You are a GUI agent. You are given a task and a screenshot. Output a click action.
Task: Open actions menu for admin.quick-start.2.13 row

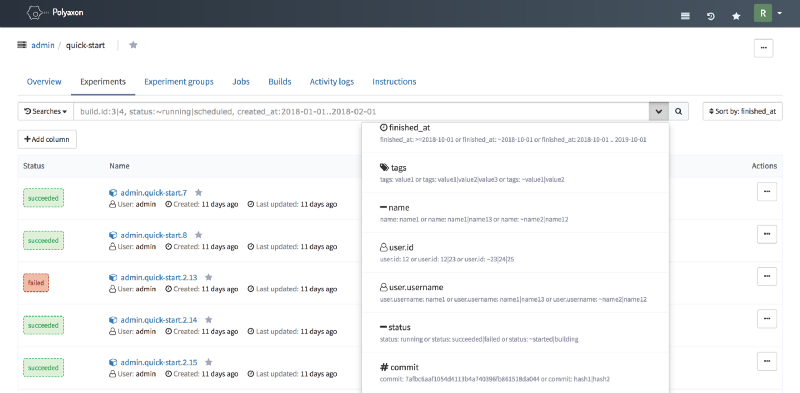767,276
